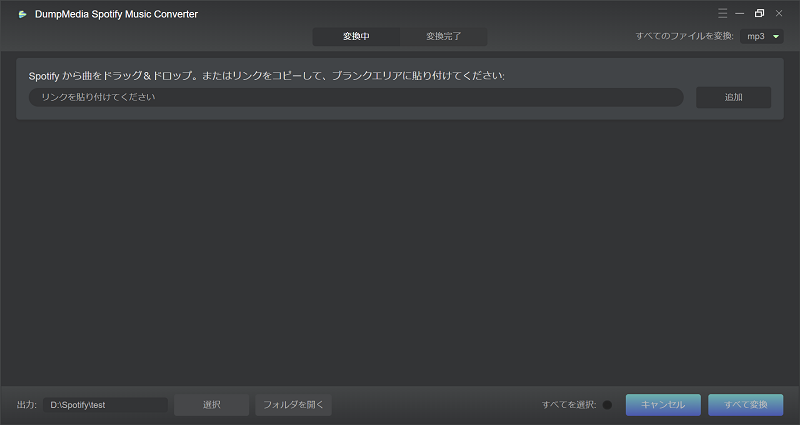The height and width of the screenshot is (425, 800).
Task: Click the 追加 button
Action: pos(733,97)
